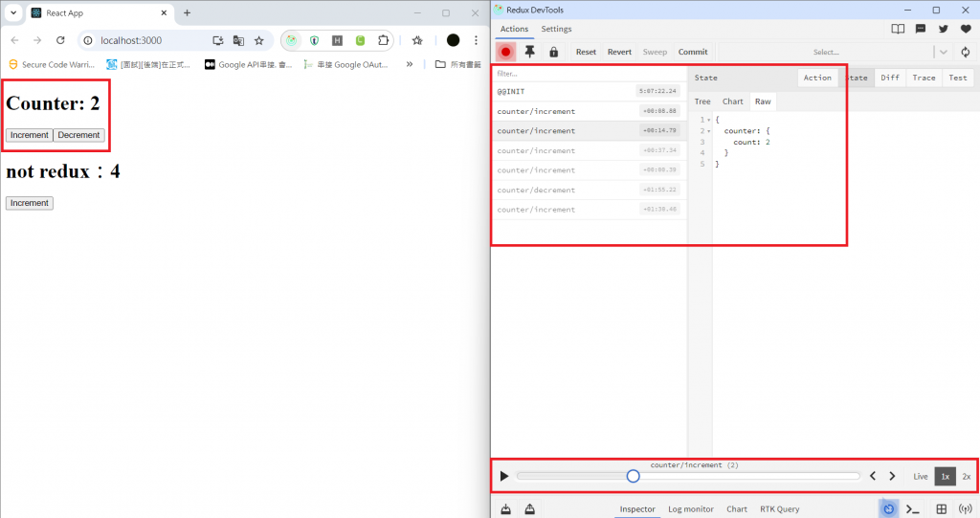Screen dimensions: 980x518
Task: Start playback of the actions timeline
Action: [x=504, y=477]
